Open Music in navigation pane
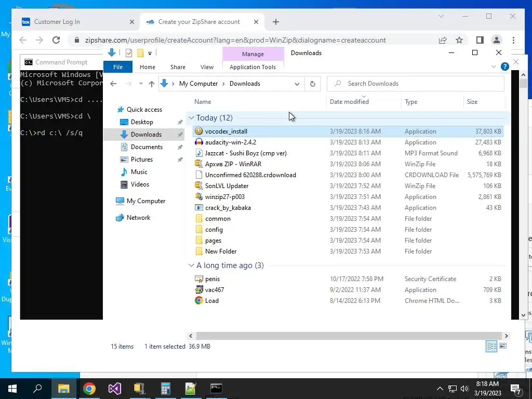 pos(139,171)
